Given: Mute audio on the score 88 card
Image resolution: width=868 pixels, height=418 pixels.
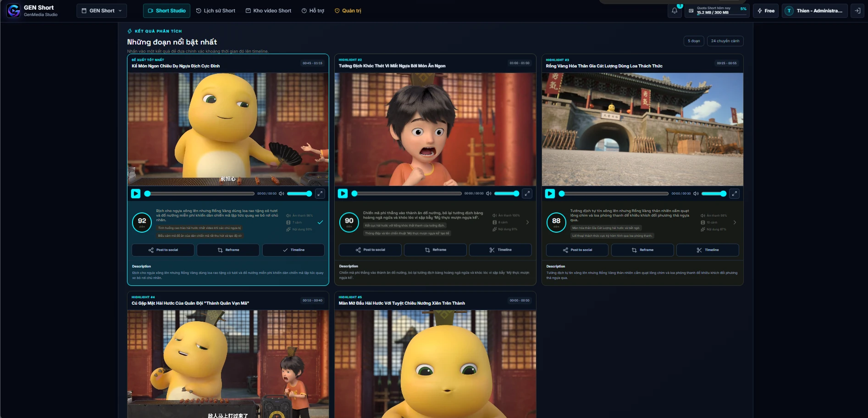Looking at the screenshot, I should [x=696, y=194].
